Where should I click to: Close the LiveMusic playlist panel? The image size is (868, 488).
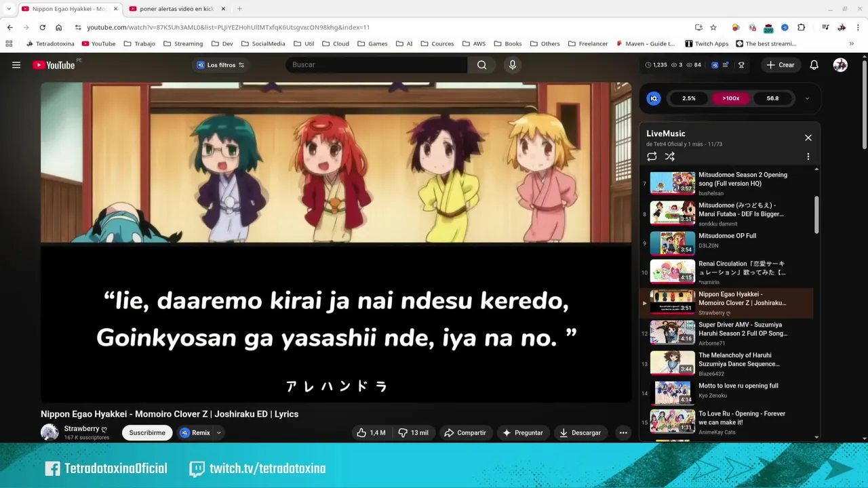pyautogui.click(x=808, y=138)
